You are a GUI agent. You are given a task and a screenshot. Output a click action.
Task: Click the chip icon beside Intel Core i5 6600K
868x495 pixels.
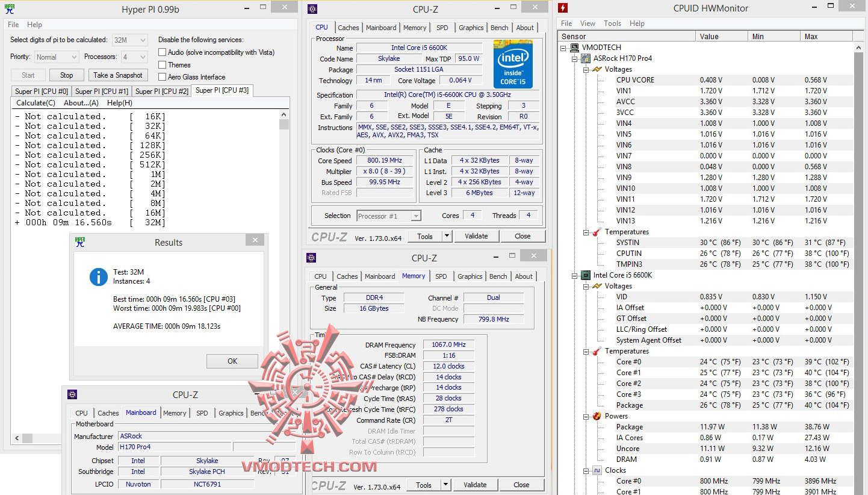(586, 275)
